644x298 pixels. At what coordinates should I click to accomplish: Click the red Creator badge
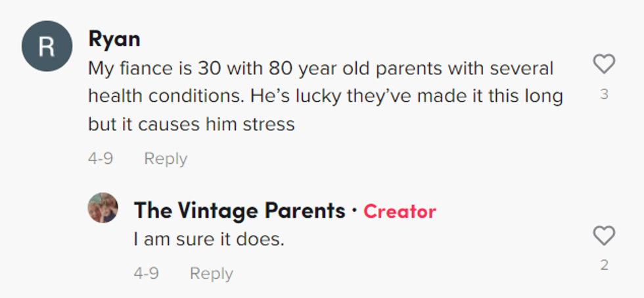(x=400, y=211)
